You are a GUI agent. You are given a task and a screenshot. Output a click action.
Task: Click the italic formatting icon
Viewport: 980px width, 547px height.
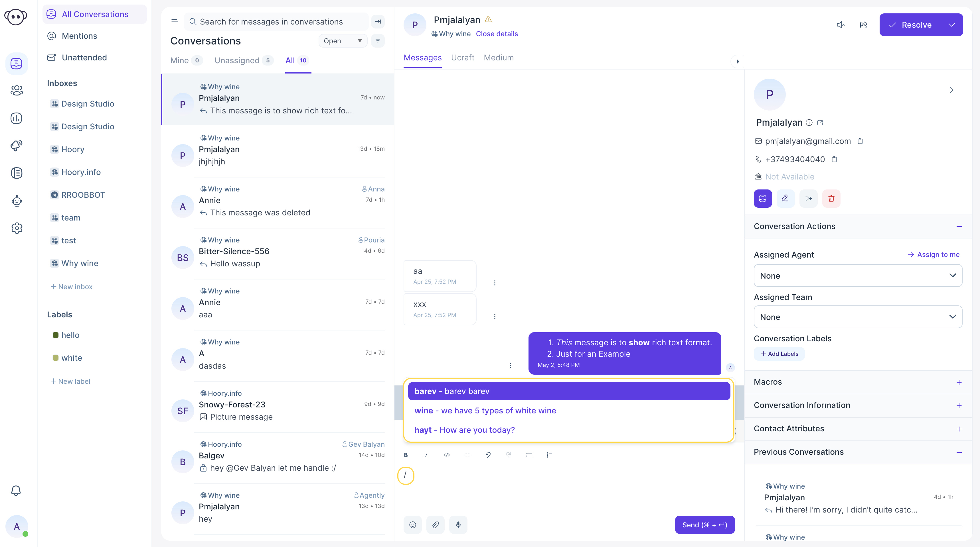tap(427, 455)
